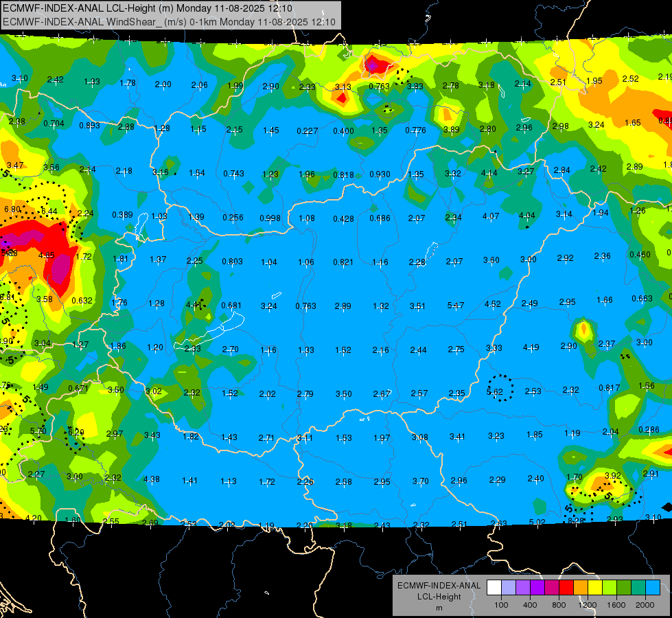Click the LCL-Height title line at top
The height and width of the screenshot is (618, 672).
[148, 8]
